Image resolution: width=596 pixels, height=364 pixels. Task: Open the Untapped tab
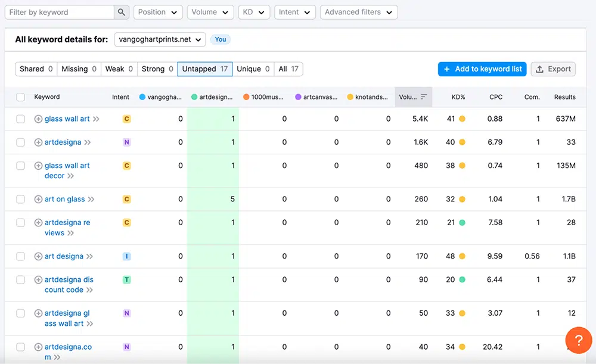point(205,69)
